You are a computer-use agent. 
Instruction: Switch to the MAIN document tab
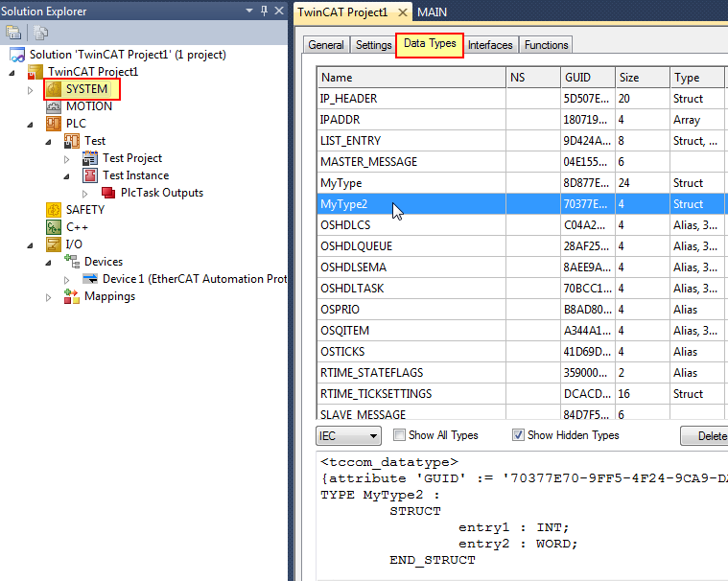[432, 12]
